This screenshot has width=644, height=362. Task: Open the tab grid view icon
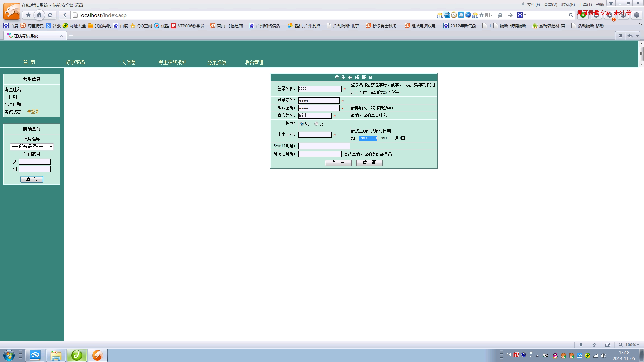620,36
